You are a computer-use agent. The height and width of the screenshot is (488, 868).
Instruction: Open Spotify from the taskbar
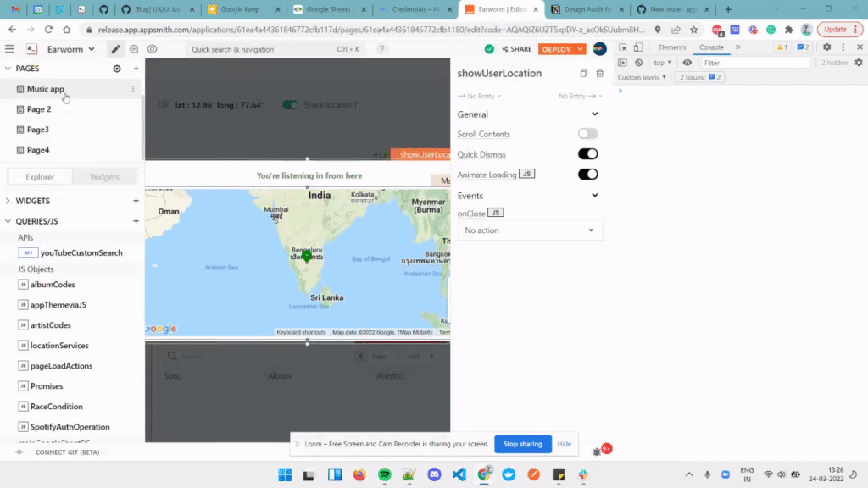pos(385,474)
